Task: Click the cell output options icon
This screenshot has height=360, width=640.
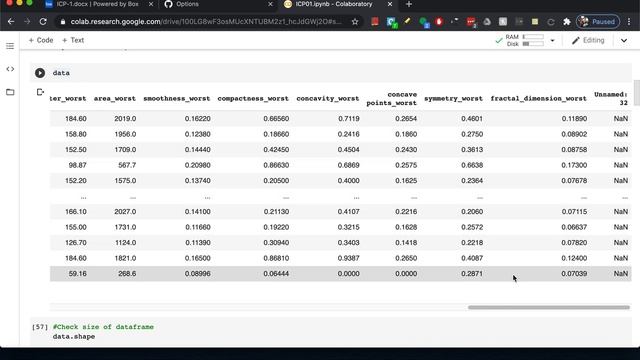Action: [x=40, y=92]
